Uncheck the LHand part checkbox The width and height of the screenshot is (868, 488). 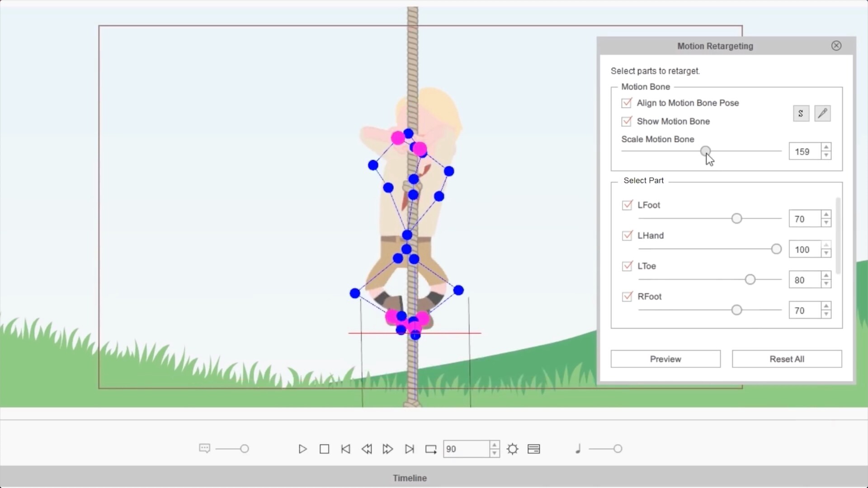(627, 236)
